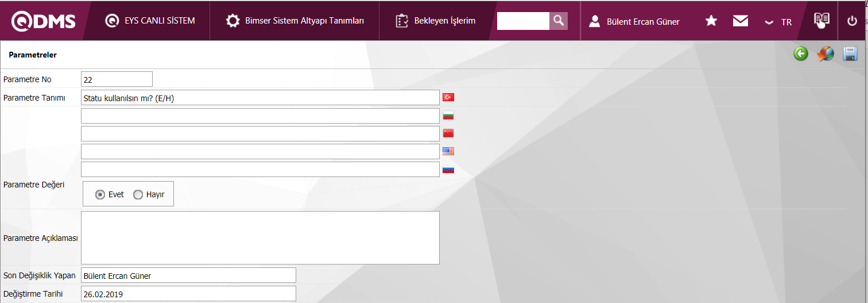Screen dimensions: 868x303
Task: Click the gear icon beside Bimser Sistem
Action: click(232, 21)
